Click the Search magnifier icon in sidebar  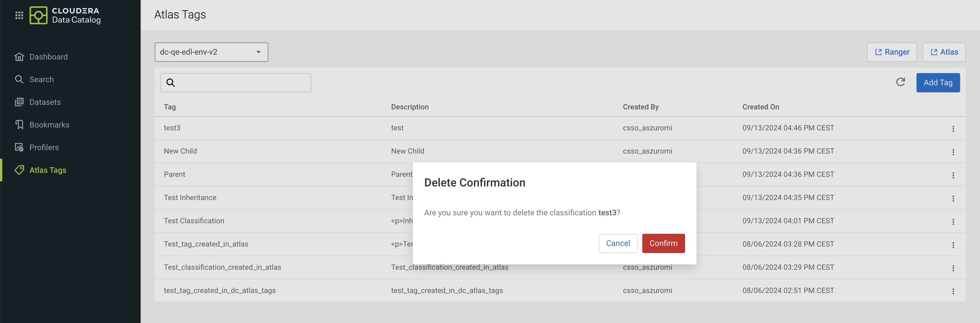pyautogui.click(x=19, y=79)
